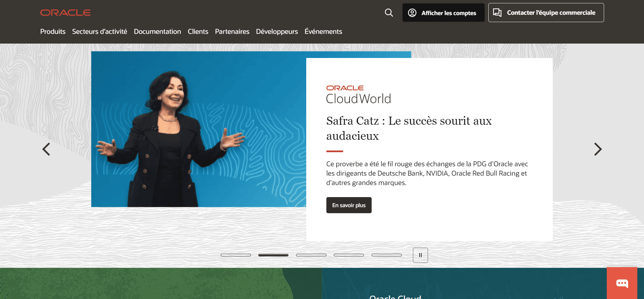Click the Oracle logo in the header
This screenshot has height=299, width=644.
point(65,13)
